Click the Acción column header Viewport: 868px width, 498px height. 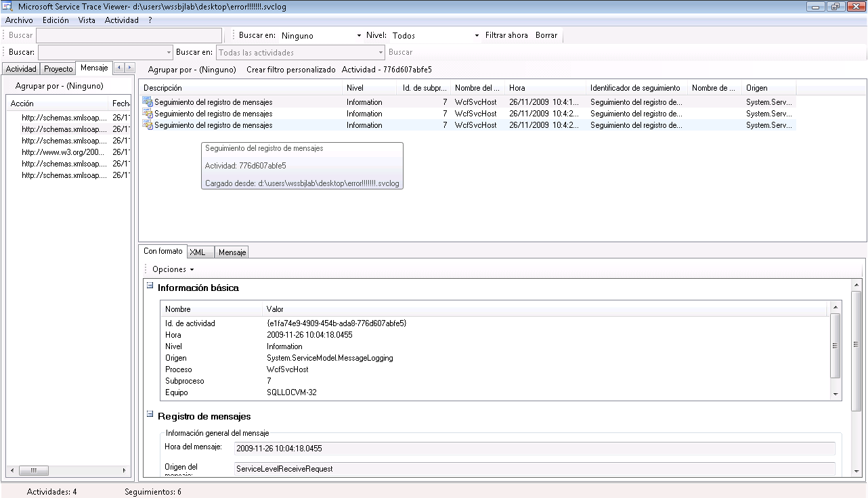[x=57, y=104]
